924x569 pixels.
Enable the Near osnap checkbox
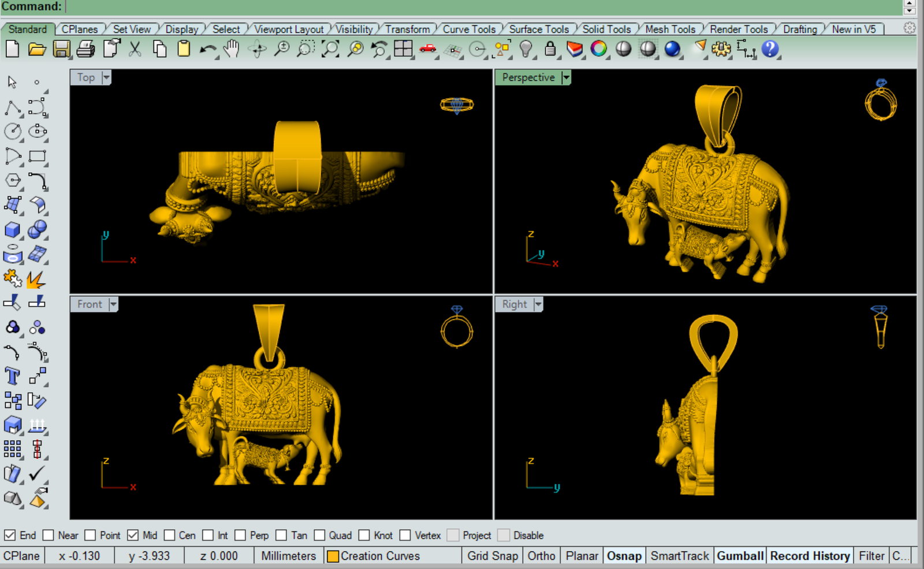[49, 535]
